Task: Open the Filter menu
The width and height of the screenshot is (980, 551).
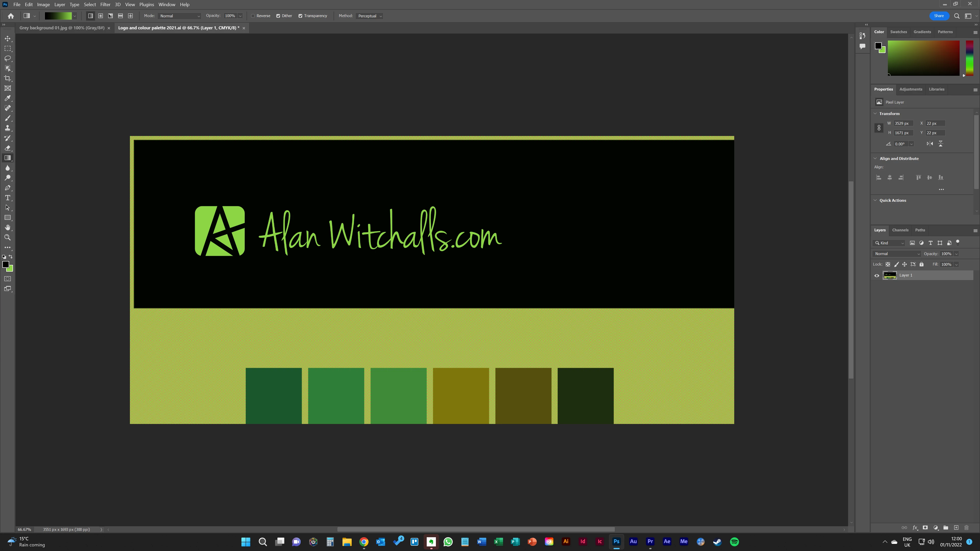Action: coord(105,5)
